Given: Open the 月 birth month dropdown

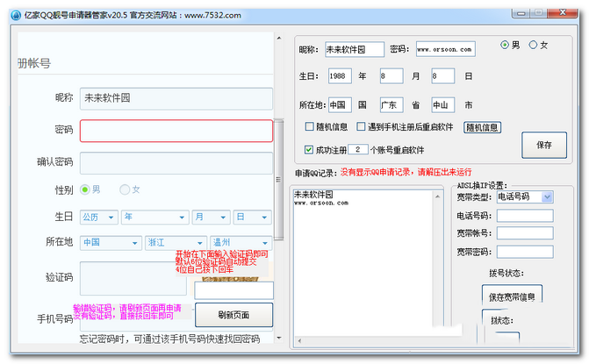Looking at the screenshot, I should (211, 218).
